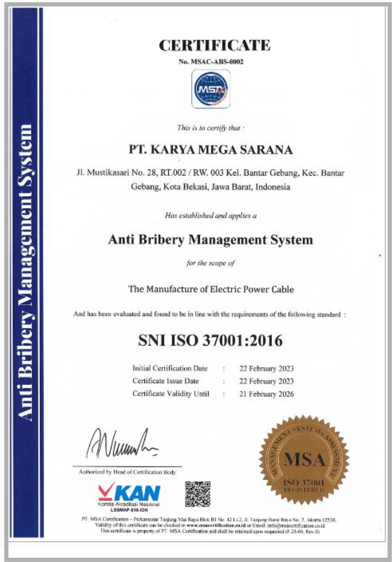Screen dimensions: 392x562
Task: Click 'LSSMAP-018-IDN' accreditation code
Action: tap(129, 509)
